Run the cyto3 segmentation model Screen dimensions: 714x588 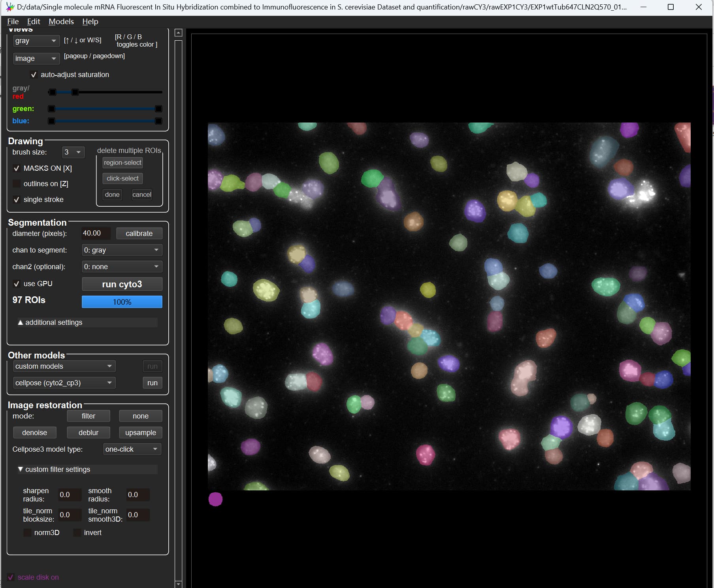(x=122, y=284)
